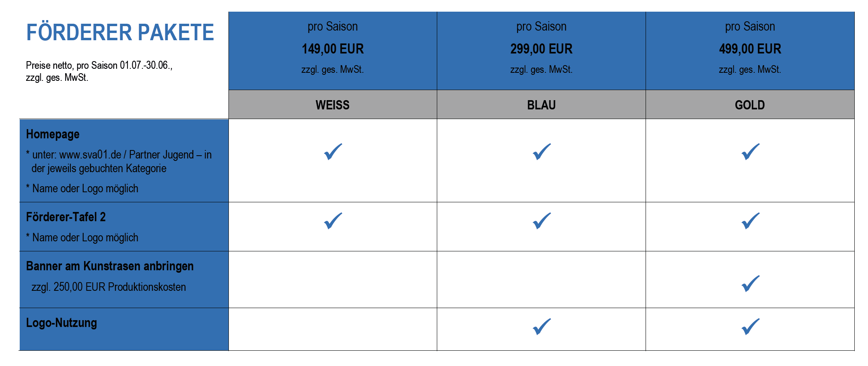
Task: Click the empty Banner cell under WEISS
Action: (x=333, y=280)
